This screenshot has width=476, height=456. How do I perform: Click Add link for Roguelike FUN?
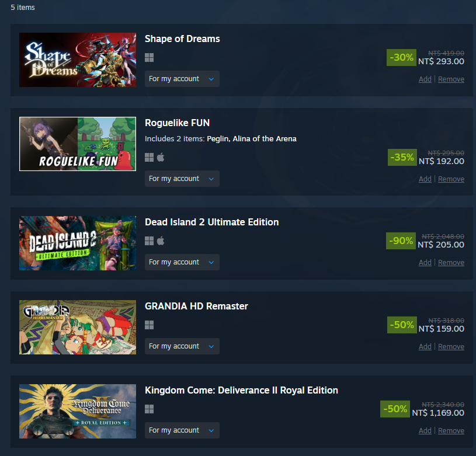425,179
